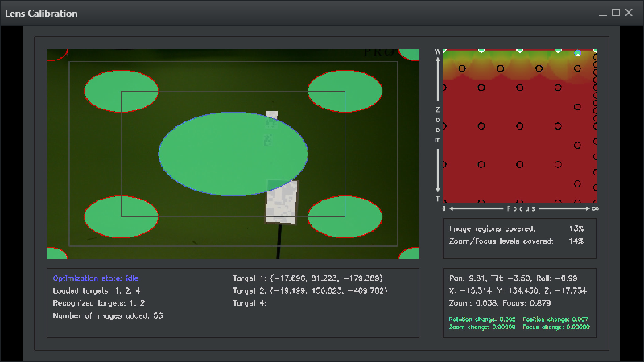Click the 'Image regions covered' 13% value

pos(576,228)
